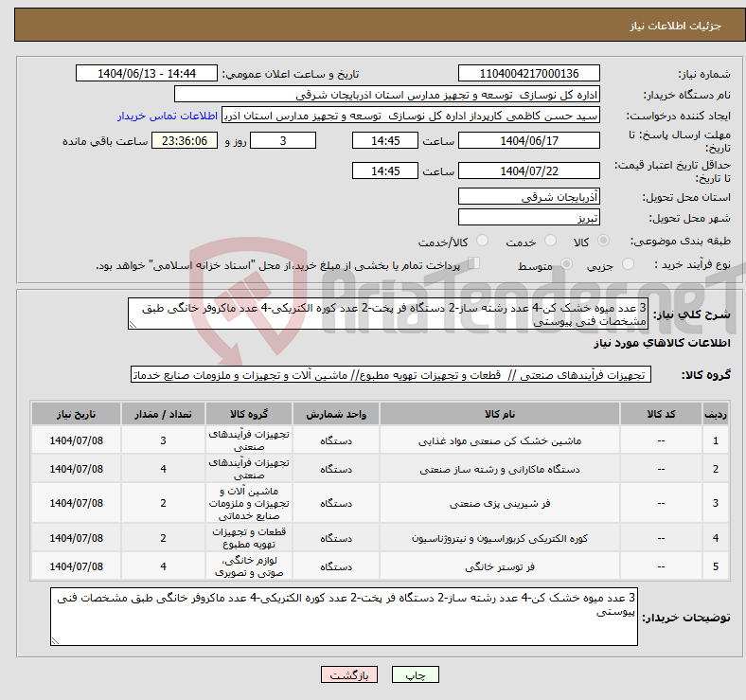Click the تاریخ نیاز column header
Image resolution: width=746 pixels, height=700 pixels.
[x=76, y=414]
